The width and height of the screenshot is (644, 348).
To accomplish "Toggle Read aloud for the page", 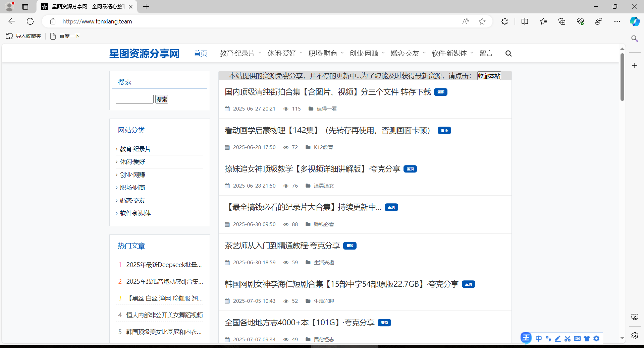I will click(x=466, y=21).
